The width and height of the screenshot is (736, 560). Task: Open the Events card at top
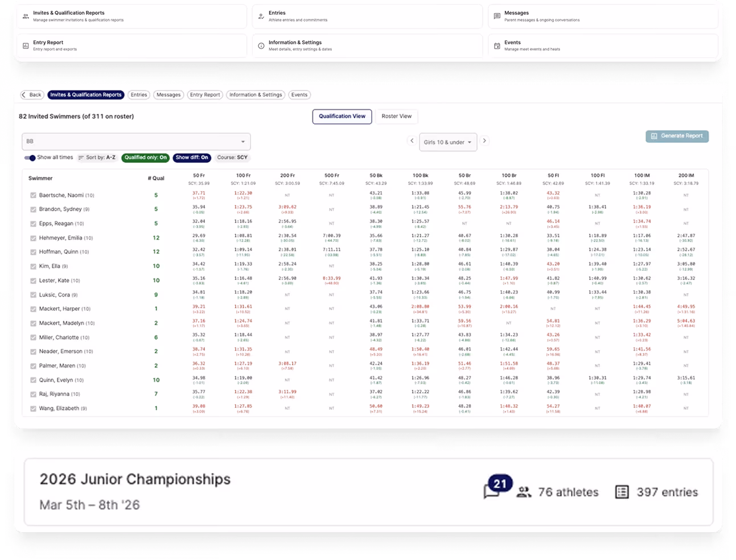(x=603, y=46)
